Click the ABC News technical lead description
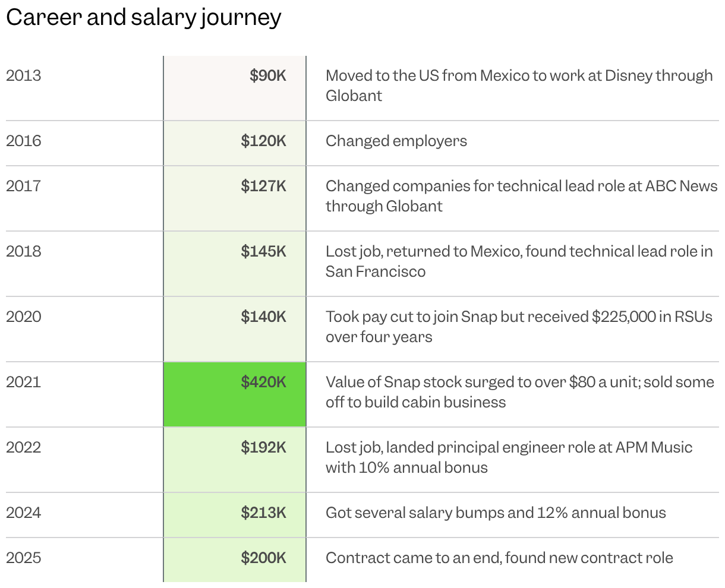This screenshot has width=725, height=588. (x=521, y=196)
